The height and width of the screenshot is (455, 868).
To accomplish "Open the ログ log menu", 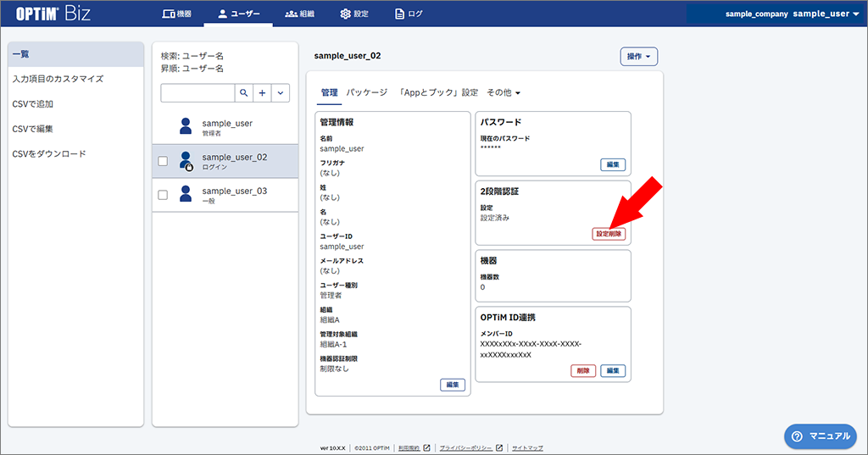I will (409, 14).
